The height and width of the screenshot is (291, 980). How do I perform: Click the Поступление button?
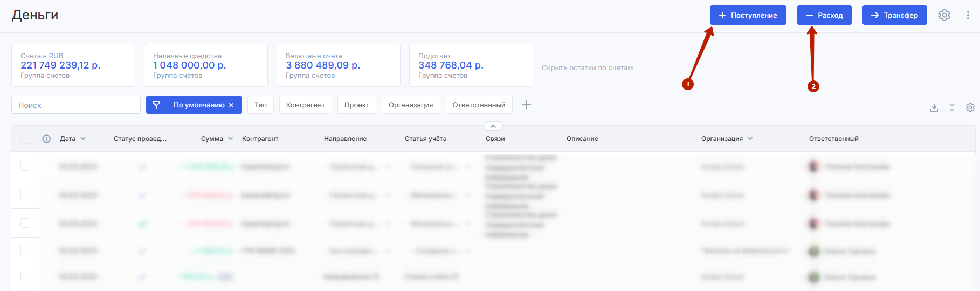click(748, 15)
